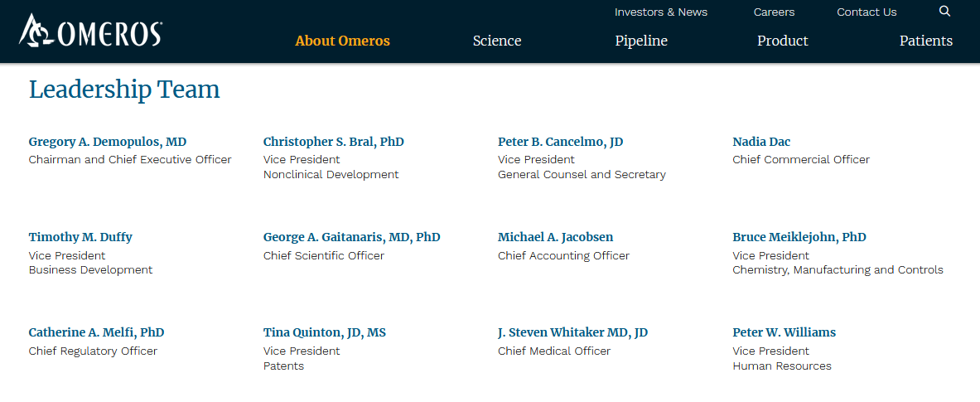The height and width of the screenshot is (402, 980).
Task: Open the About Omeros menu
Action: [342, 41]
